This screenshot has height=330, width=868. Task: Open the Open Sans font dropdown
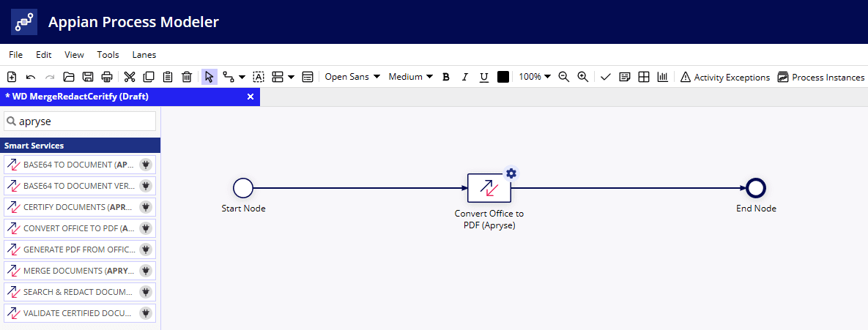(x=352, y=77)
